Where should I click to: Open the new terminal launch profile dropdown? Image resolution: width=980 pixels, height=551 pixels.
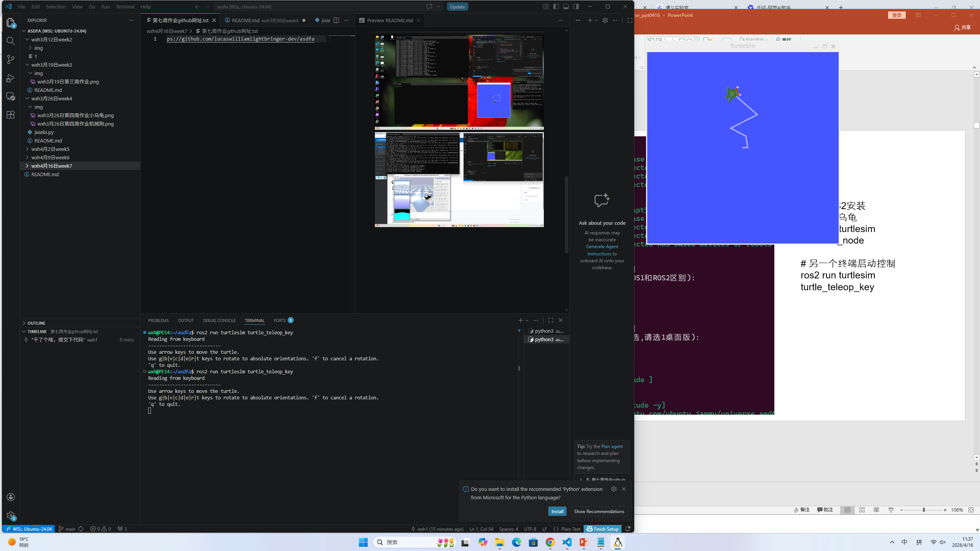pyautogui.click(x=527, y=320)
